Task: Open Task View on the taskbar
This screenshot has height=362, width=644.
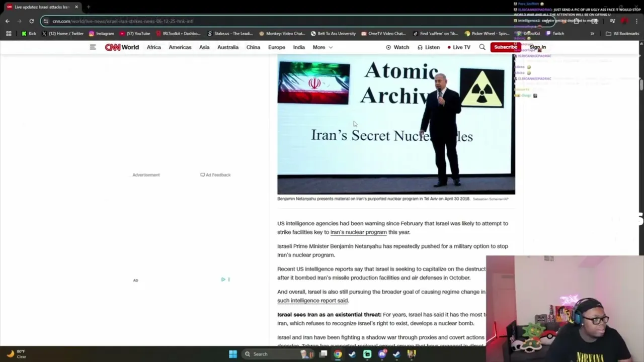Action: point(324,354)
